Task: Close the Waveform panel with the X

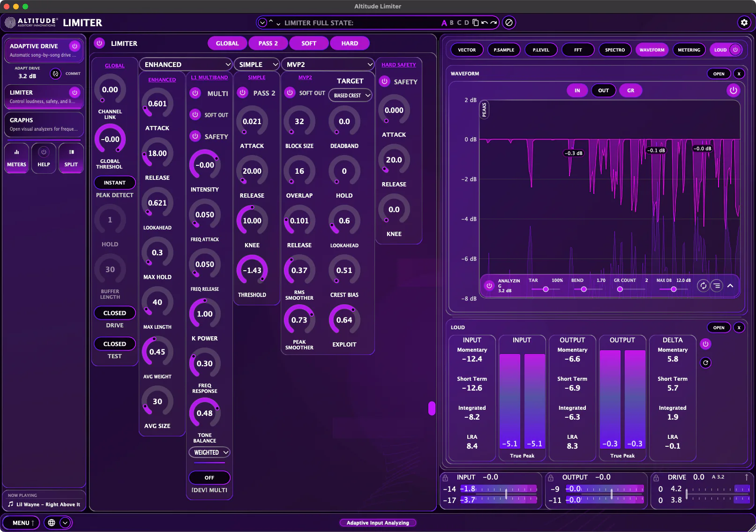Action: (739, 74)
